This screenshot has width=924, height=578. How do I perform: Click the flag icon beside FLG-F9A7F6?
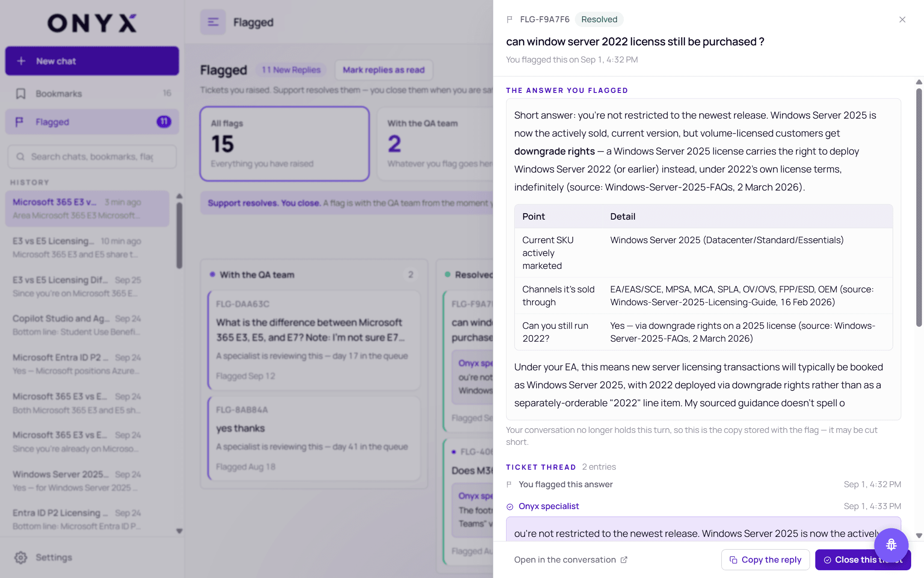[509, 20]
